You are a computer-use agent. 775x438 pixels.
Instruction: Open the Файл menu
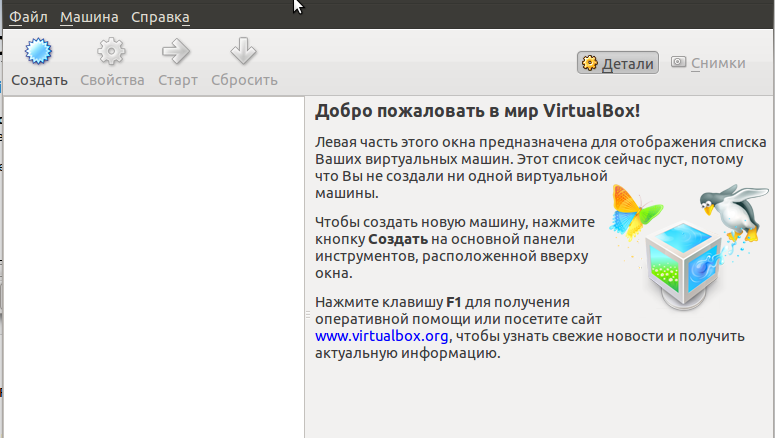[28, 17]
